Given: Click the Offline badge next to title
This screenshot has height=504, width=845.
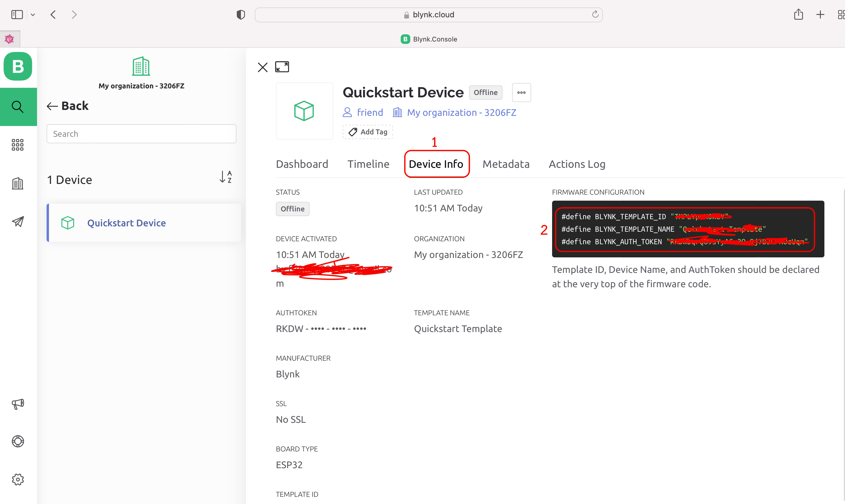Looking at the screenshot, I should [x=486, y=92].
